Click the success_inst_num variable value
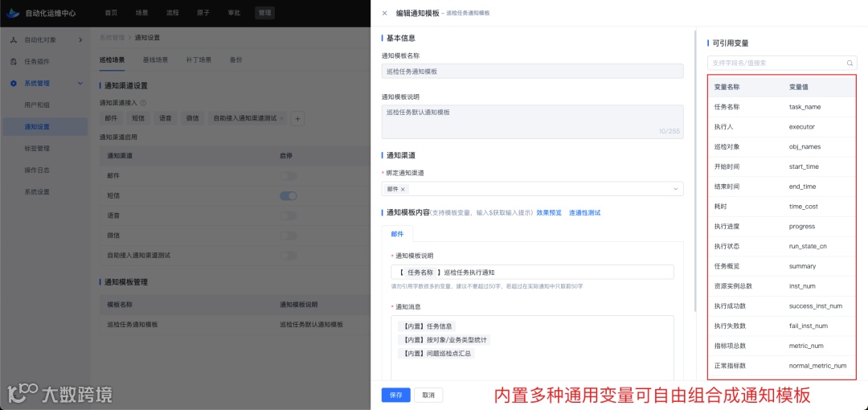868x410 pixels. (x=816, y=305)
